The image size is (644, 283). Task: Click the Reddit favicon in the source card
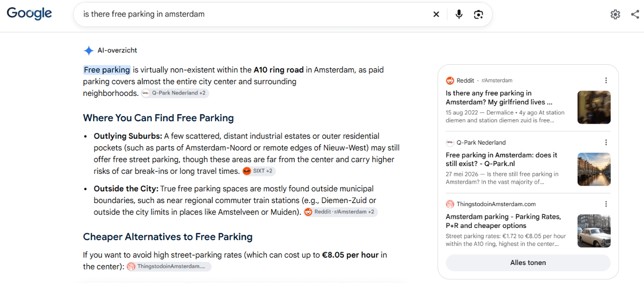450,80
